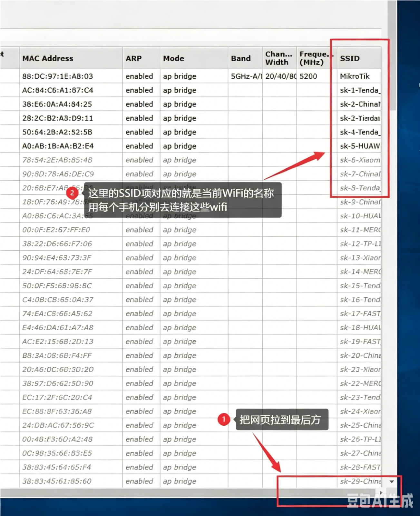Select the sk-17-FAST SSID row

pos(360,314)
